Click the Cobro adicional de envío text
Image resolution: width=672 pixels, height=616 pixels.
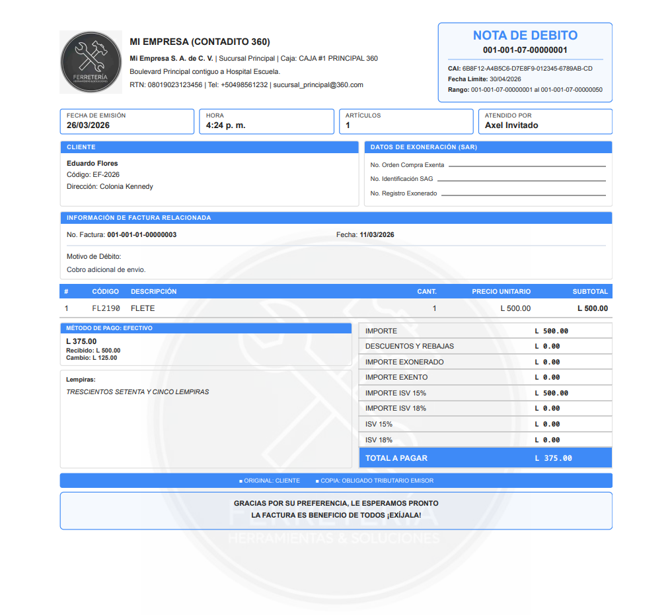106,270
